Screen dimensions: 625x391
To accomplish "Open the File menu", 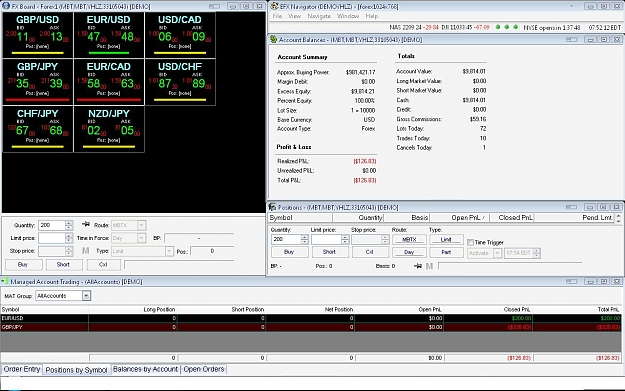I will pyautogui.click(x=277, y=16).
